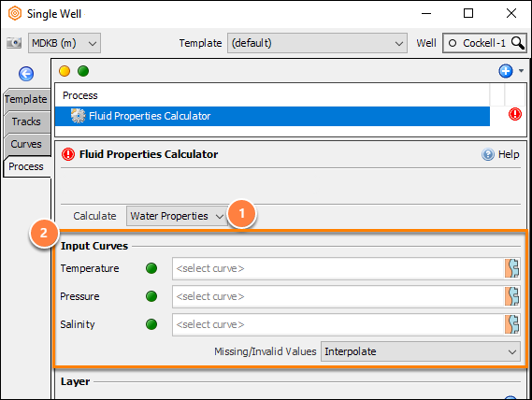Expand the Template (default) dropdown

coord(317,43)
